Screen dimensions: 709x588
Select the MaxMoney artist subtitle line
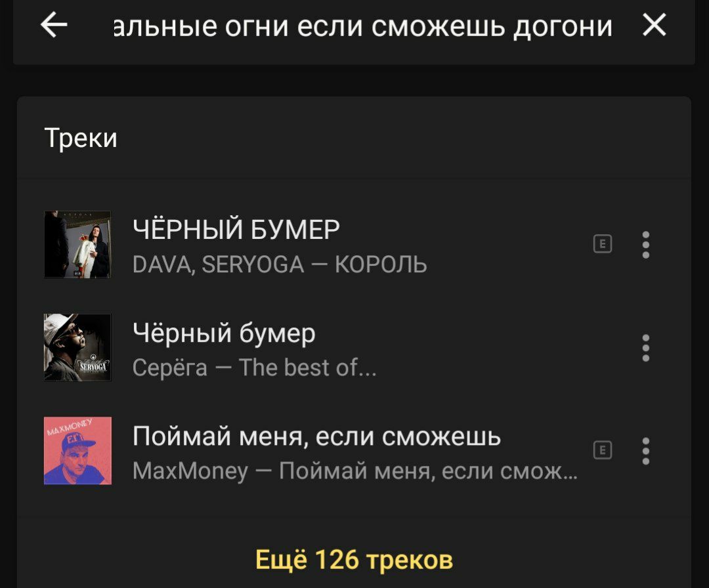[x=355, y=471]
